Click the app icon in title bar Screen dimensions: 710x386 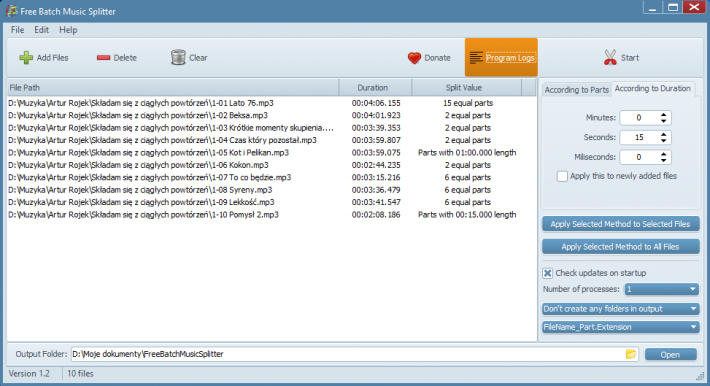point(11,11)
